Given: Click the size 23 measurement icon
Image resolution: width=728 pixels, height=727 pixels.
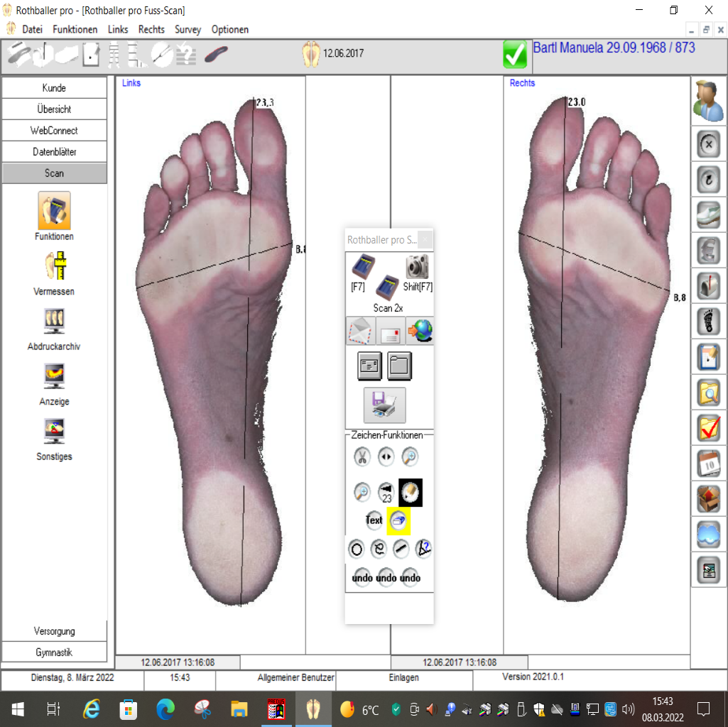Looking at the screenshot, I should tap(386, 493).
